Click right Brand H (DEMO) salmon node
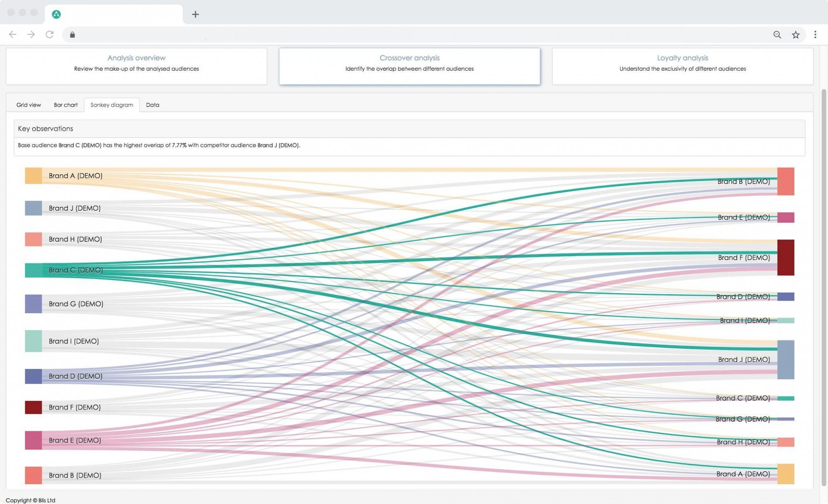The width and height of the screenshot is (828, 504). click(x=786, y=442)
